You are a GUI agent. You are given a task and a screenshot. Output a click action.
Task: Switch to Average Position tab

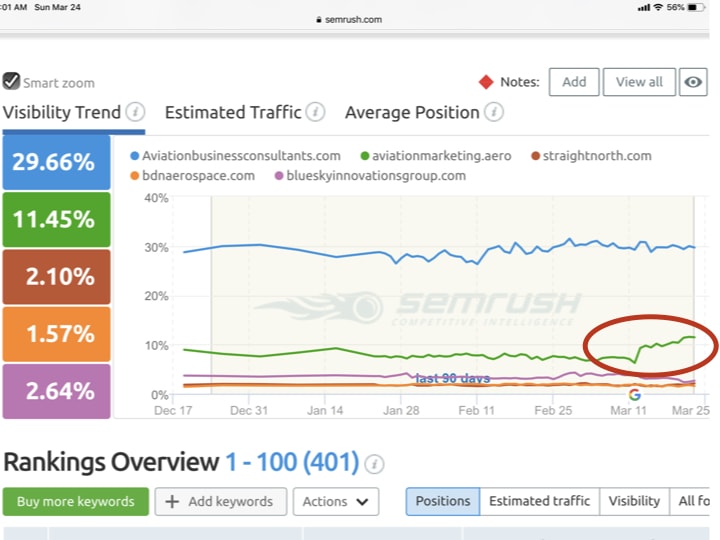(x=412, y=112)
